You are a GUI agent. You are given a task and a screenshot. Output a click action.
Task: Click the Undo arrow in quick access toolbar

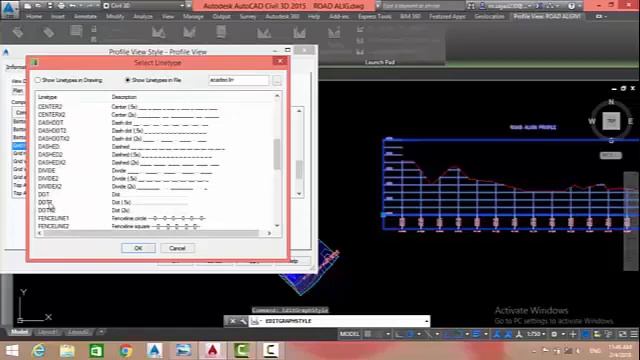coord(73,6)
